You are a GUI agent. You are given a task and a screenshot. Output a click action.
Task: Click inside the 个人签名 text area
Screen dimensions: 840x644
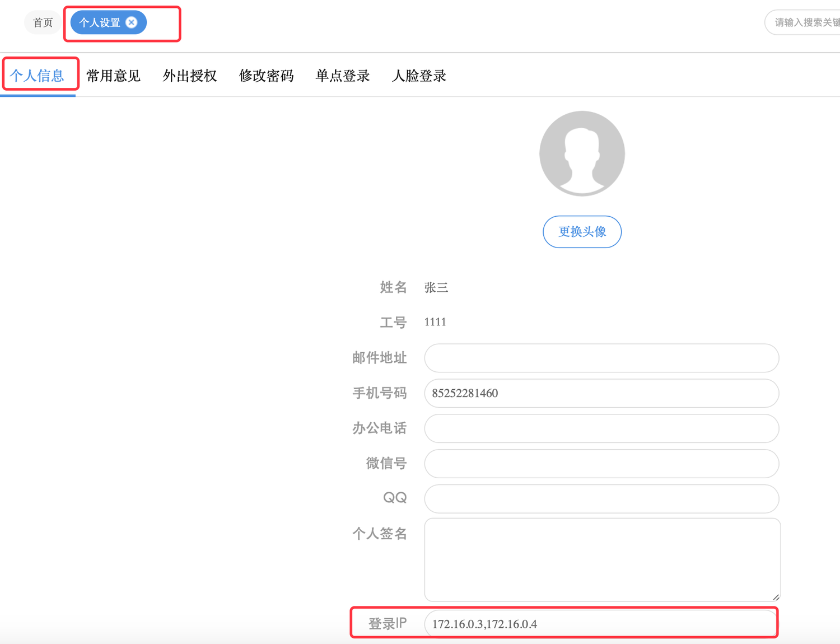click(x=601, y=559)
